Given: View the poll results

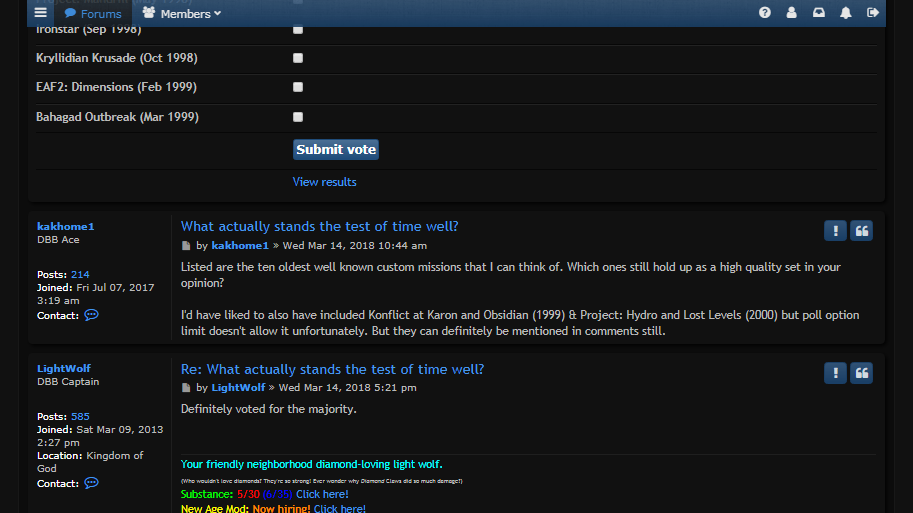Looking at the screenshot, I should tap(324, 182).
